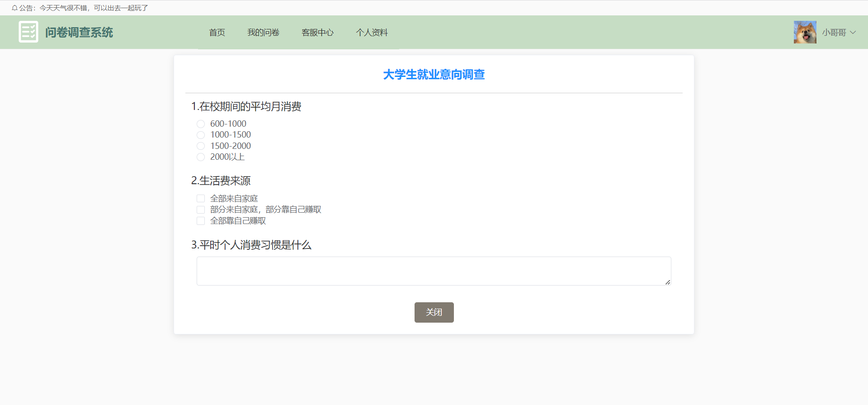The height and width of the screenshot is (405, 868).
Task: Pick the 1500-2000 radio option
Action: click(x=201, y=146)
